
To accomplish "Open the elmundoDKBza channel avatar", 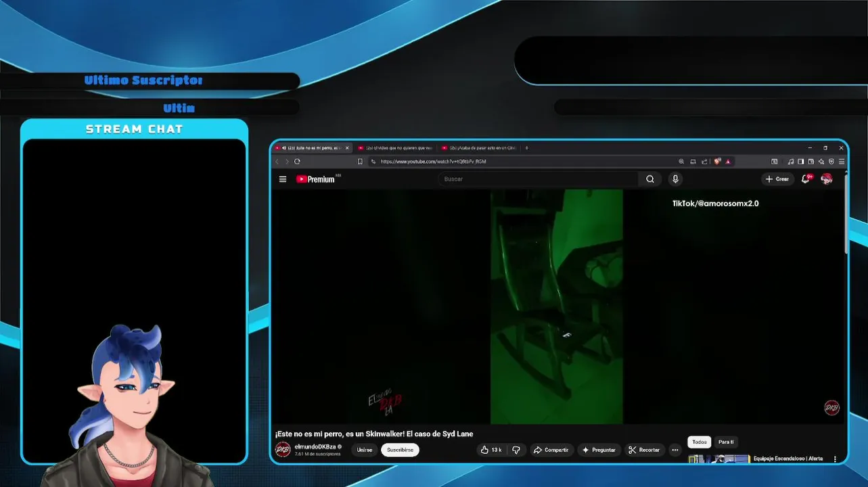I will point(283,450).
